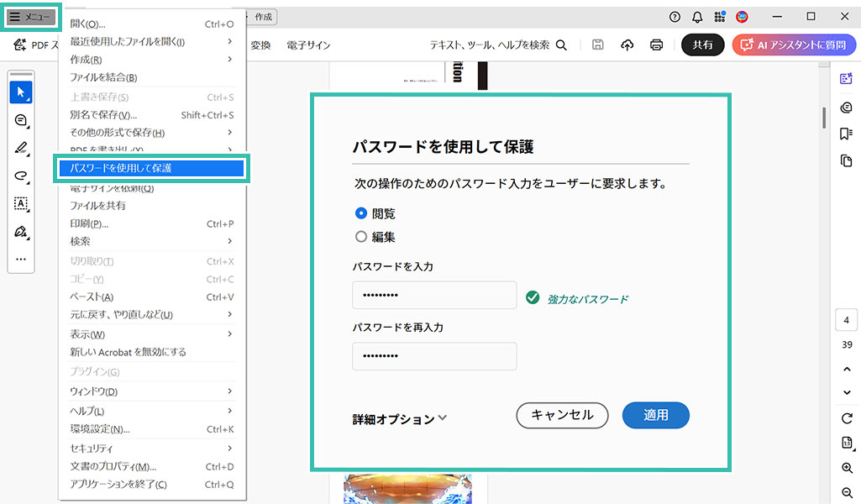This screenshot has height=504, width=861.
Task: Click the AI アシスタントに質問 button
Action: pos(794,45)
